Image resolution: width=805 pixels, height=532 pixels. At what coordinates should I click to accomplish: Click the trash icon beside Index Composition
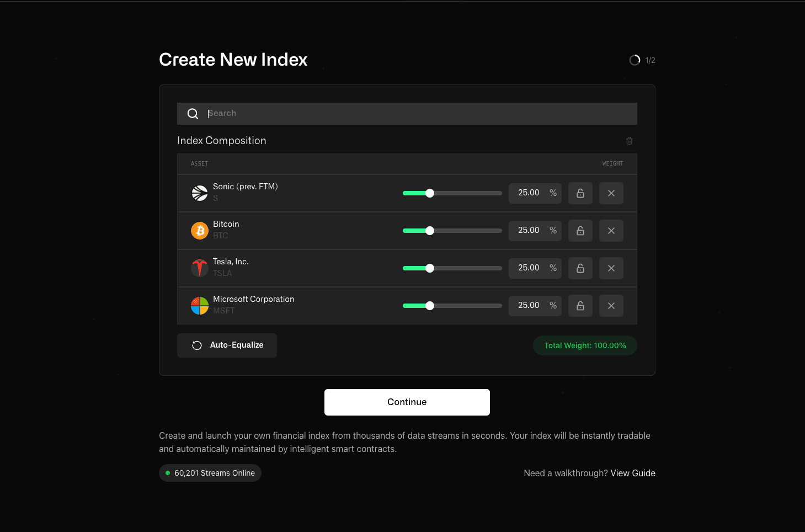coord(629,141)
